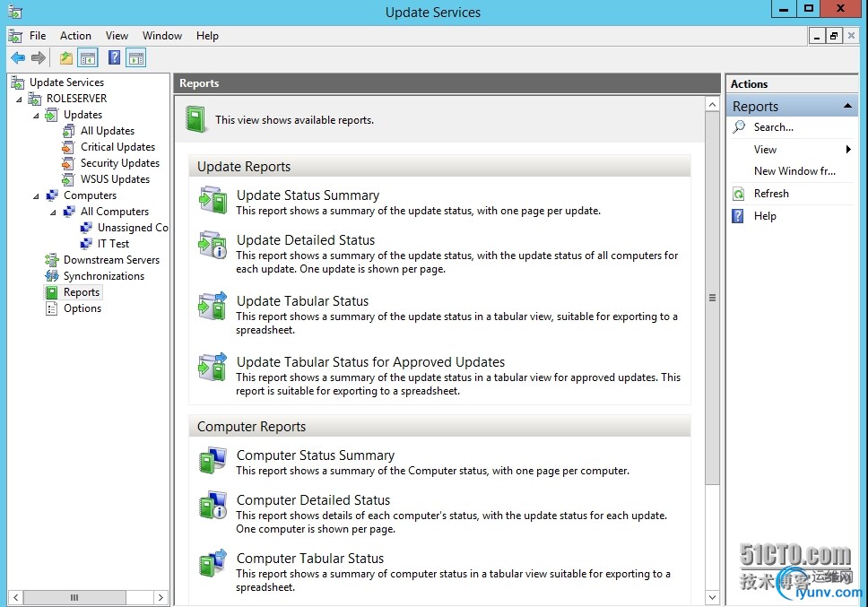Click the Refresh action label
The height and width of the screenshot is (607, 868).
coord(771,194)
